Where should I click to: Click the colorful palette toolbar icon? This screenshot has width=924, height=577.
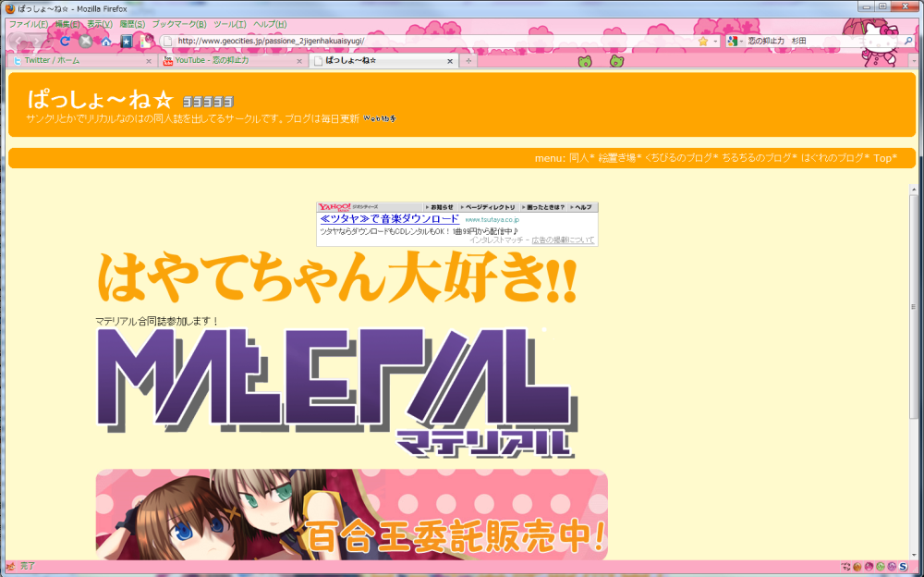pos(146,41)
